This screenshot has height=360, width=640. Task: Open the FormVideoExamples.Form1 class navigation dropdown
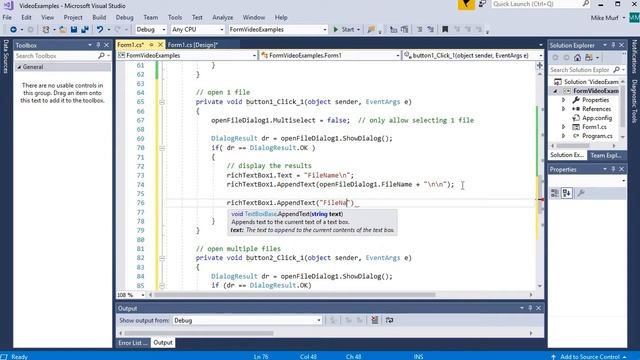(x=330, y=56)
